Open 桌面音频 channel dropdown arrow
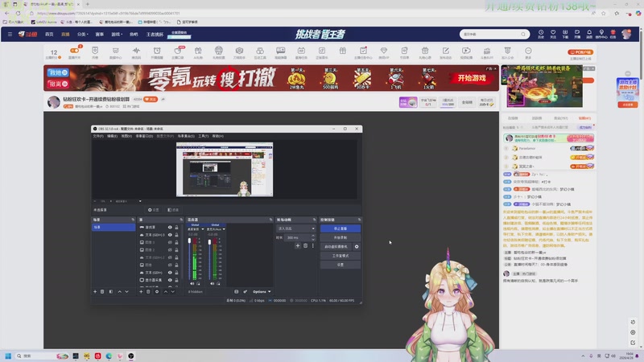This screenshot has height=362, width=644. pos(203,229)
